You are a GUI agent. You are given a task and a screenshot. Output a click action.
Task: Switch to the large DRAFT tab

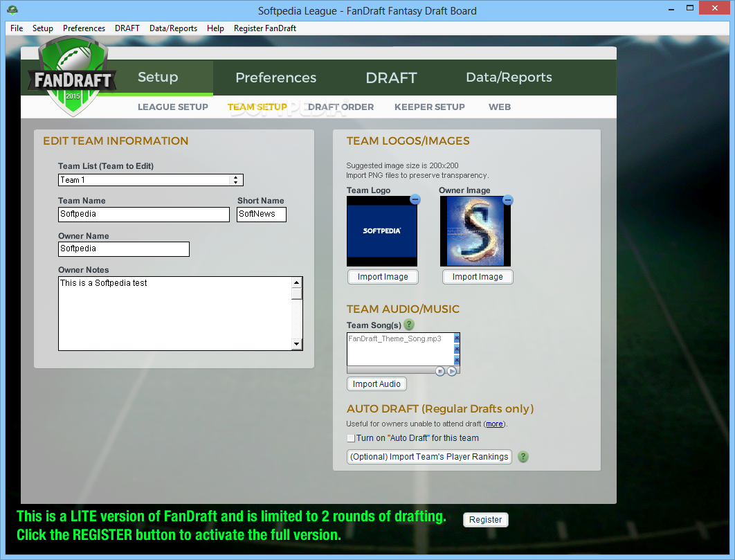(391, 78)
